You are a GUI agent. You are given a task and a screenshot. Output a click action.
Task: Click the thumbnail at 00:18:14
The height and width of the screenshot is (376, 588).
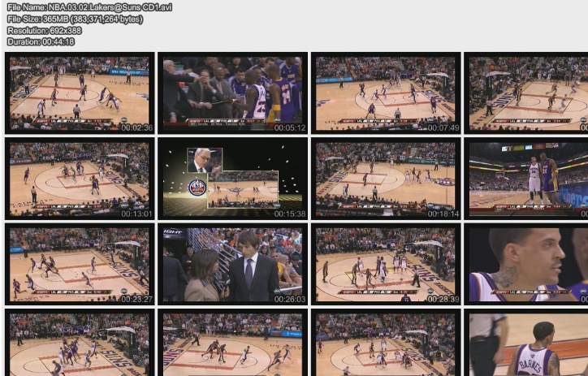pyautogui.click(x=386, y=179)
